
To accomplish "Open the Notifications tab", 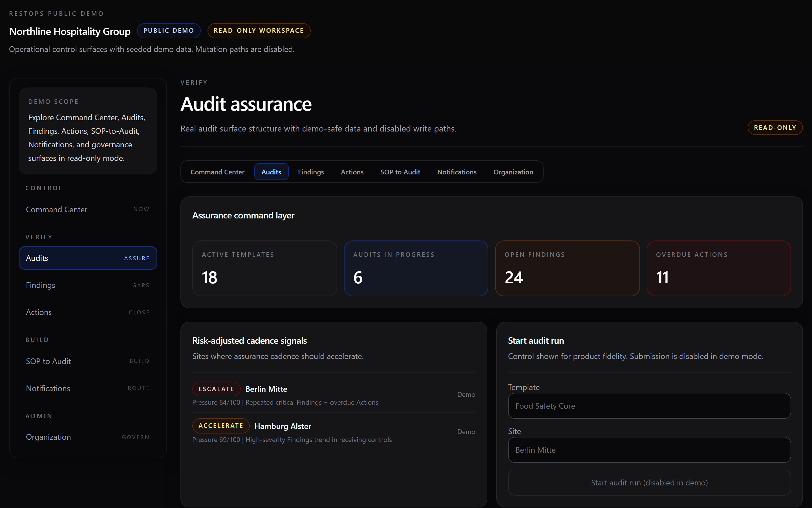I will [457, 172].
